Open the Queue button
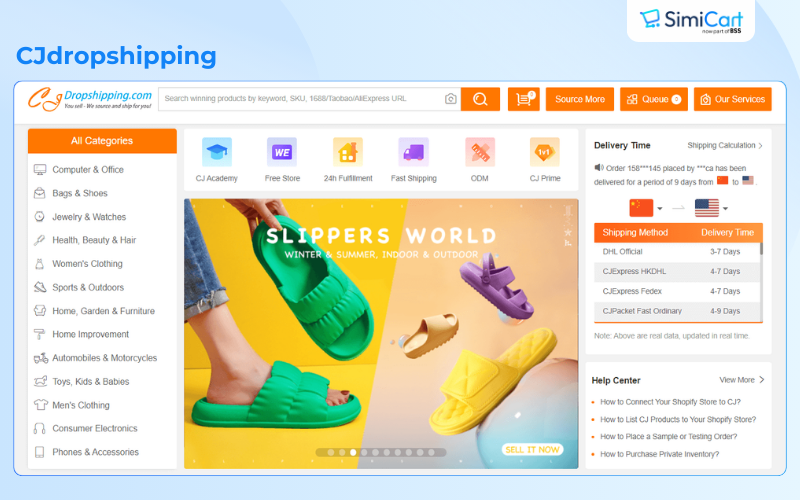Viewport: 800px width, 500px height. pos(654,99)
